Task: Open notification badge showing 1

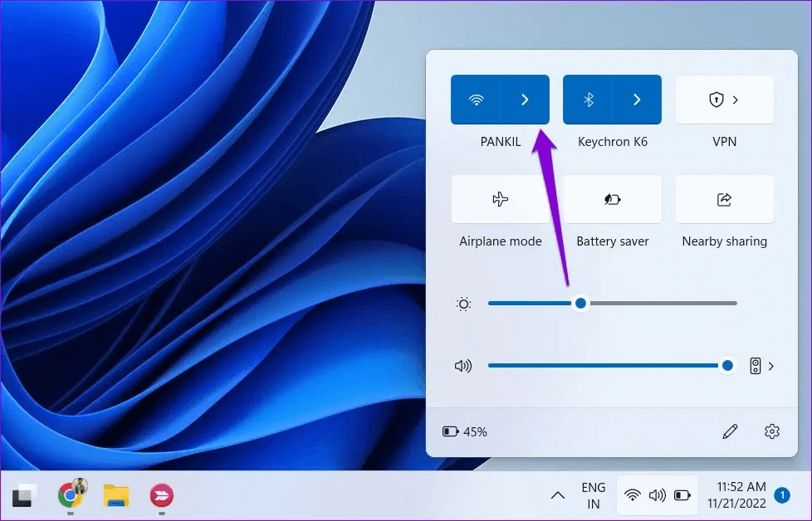Action: [x=782, y=495]
